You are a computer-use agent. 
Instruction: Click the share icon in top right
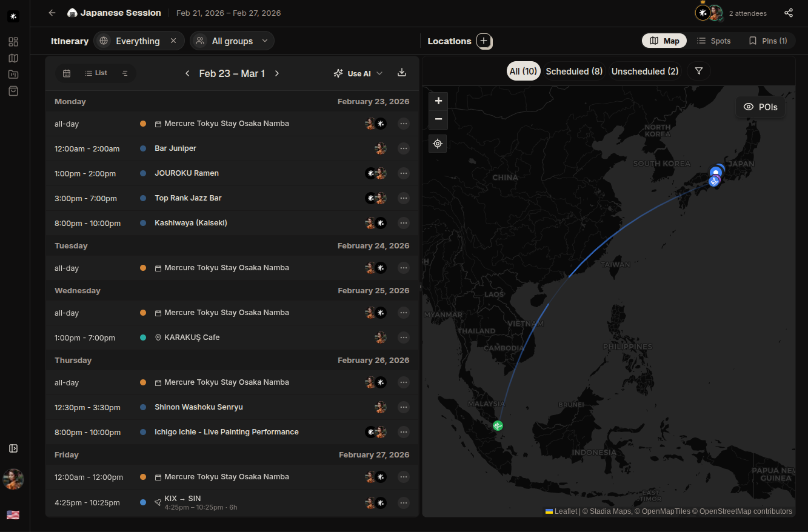(789, 12)
